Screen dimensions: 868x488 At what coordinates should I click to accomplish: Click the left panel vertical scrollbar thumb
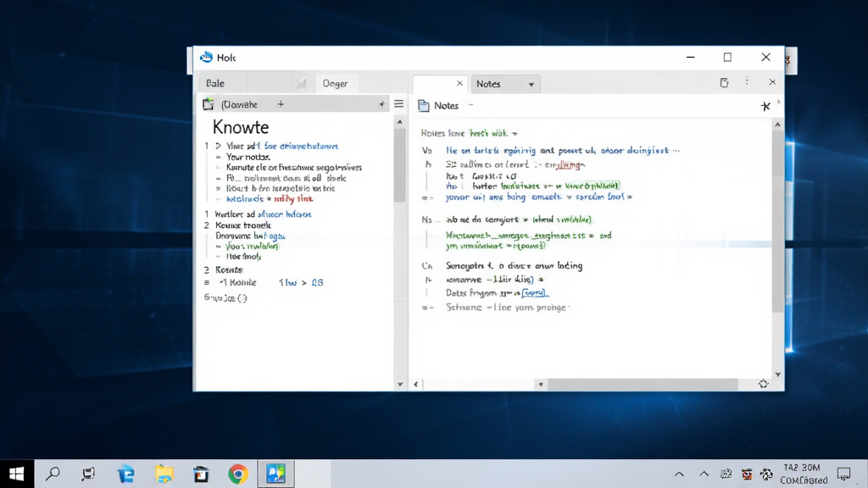click(400, 165)
